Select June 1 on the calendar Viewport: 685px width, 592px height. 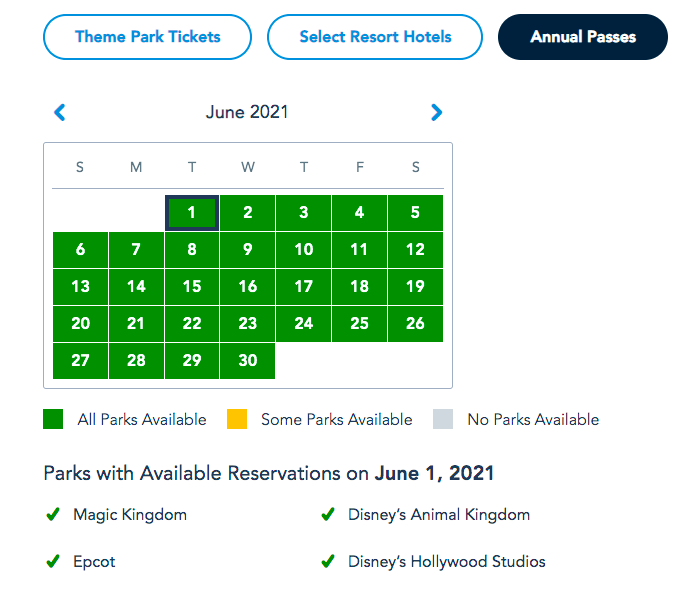192,213
